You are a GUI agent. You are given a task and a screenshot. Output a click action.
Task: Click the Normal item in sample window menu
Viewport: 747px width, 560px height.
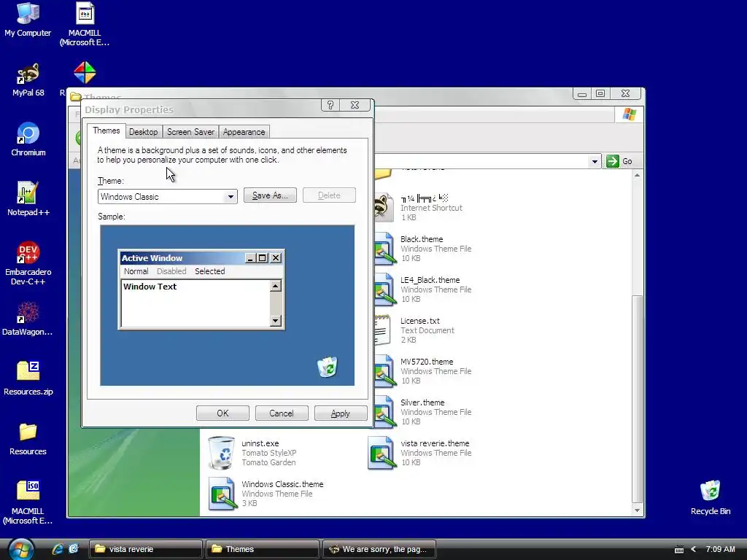[136, 271]
